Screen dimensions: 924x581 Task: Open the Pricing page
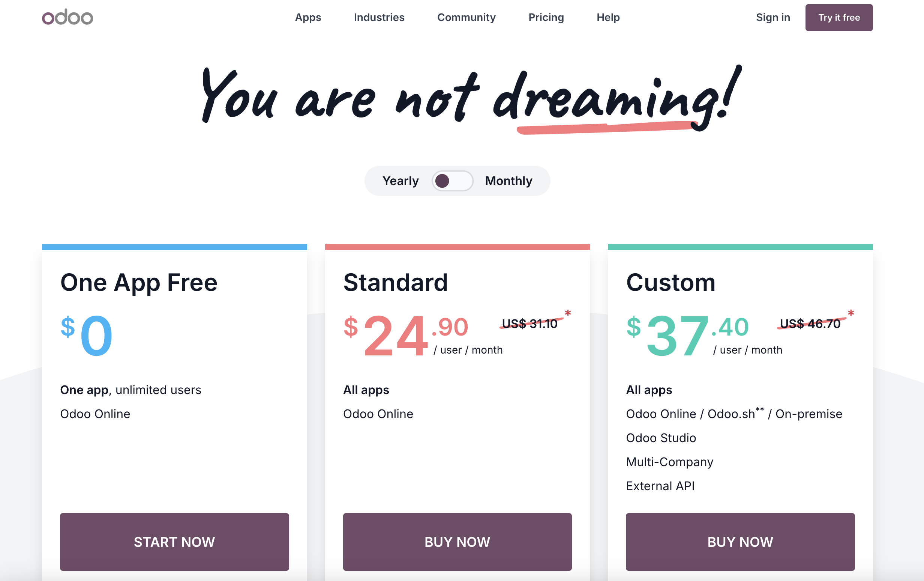(546, 17)
